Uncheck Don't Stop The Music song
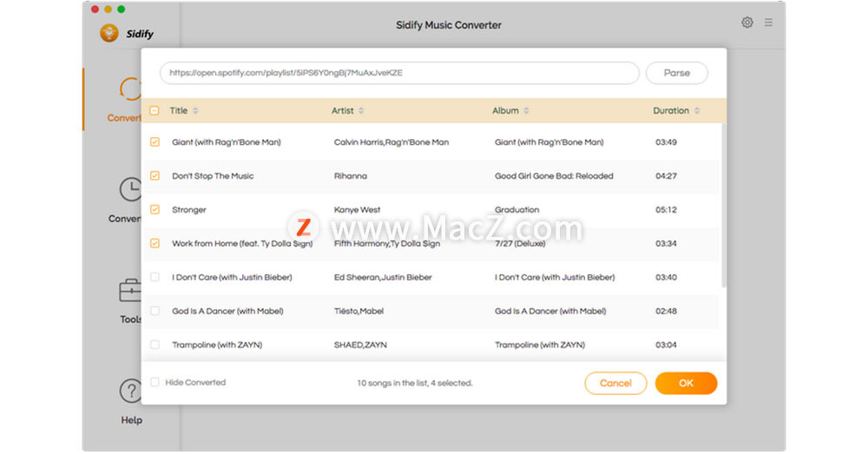The height and width of the screenshot is (454, 868). [155, 176]
